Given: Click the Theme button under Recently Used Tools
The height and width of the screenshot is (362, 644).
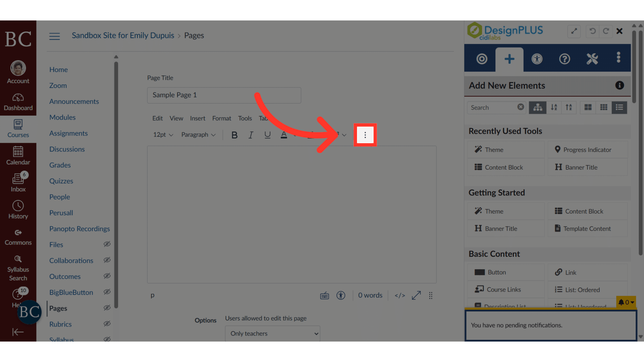Looking at the screenshot, I should [505, 149].
